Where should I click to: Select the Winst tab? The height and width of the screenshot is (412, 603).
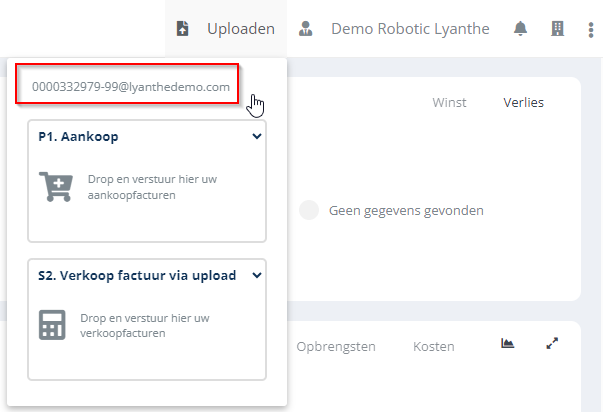point(449,102)
